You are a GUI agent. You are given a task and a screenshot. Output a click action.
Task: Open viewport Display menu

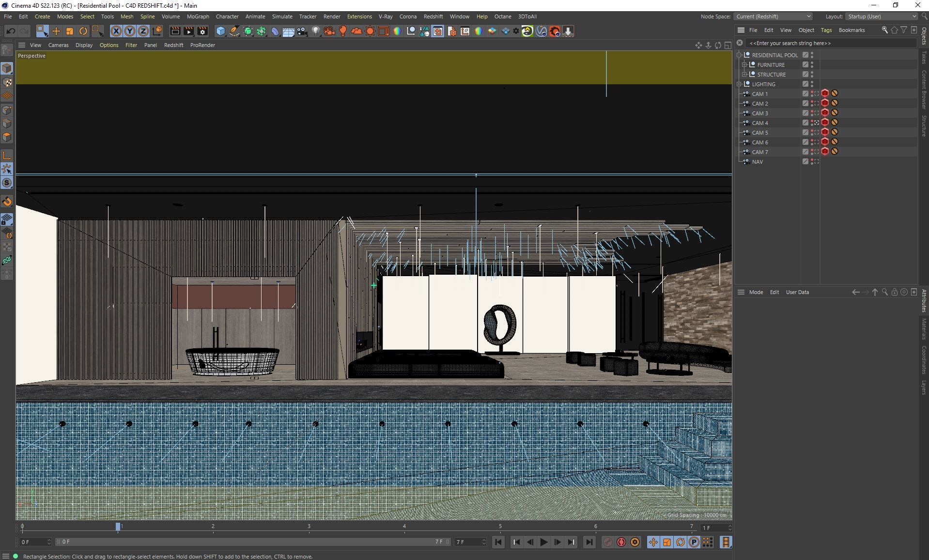[x=84, y=45]
